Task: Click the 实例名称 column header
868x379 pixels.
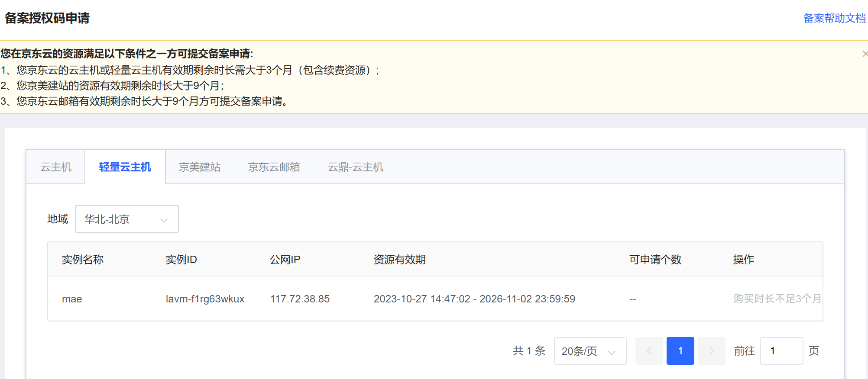Action: point(83,260)
